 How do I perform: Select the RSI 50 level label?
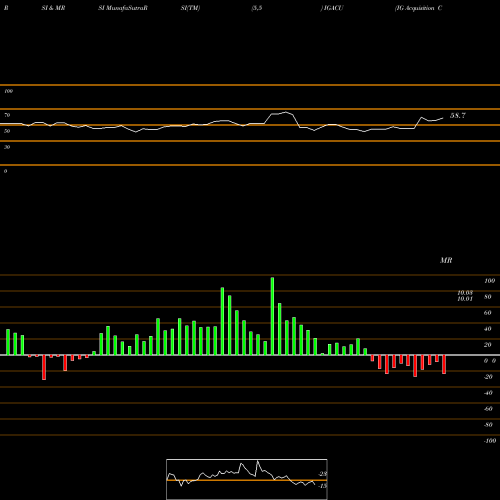click(7, 131)
